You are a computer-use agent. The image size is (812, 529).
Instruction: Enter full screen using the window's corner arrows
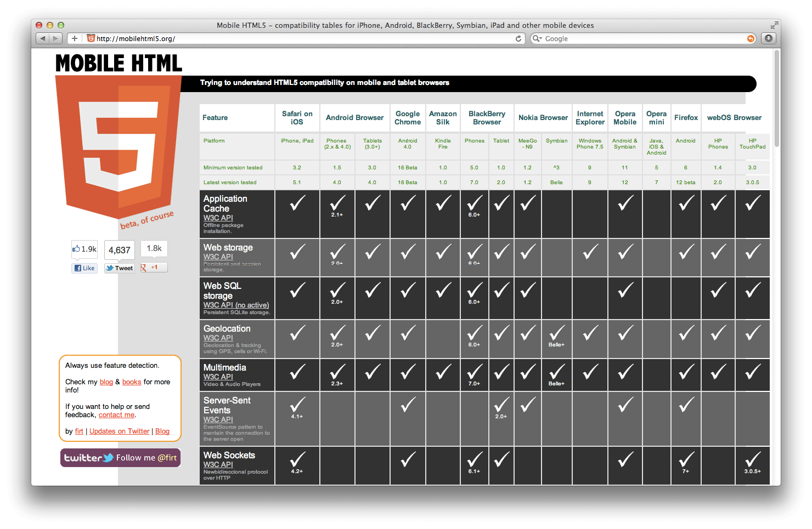coord(774,25)
